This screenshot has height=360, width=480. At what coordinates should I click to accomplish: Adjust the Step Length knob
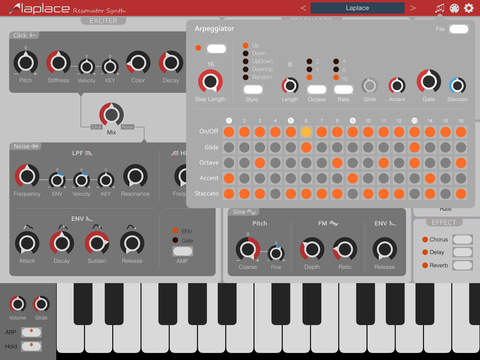pos(210,81)
